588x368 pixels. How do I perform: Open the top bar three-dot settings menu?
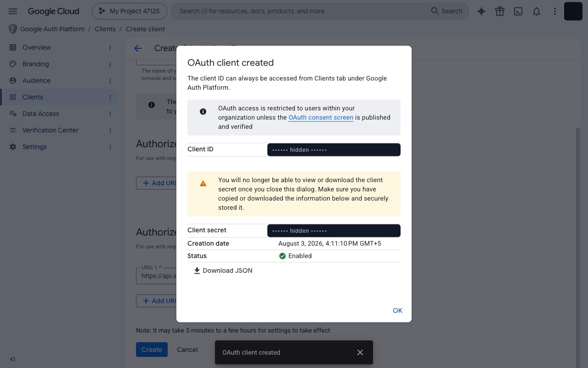point(555,11)
